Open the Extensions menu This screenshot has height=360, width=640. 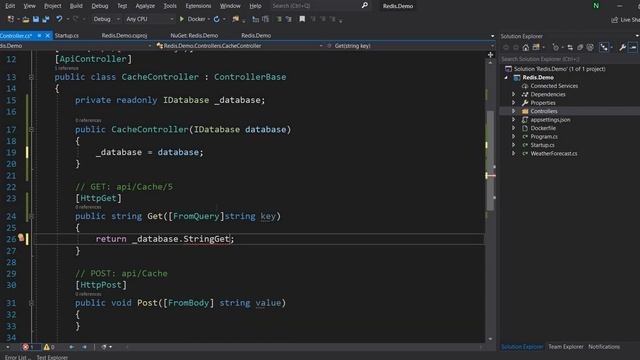[x=198, y=6]
